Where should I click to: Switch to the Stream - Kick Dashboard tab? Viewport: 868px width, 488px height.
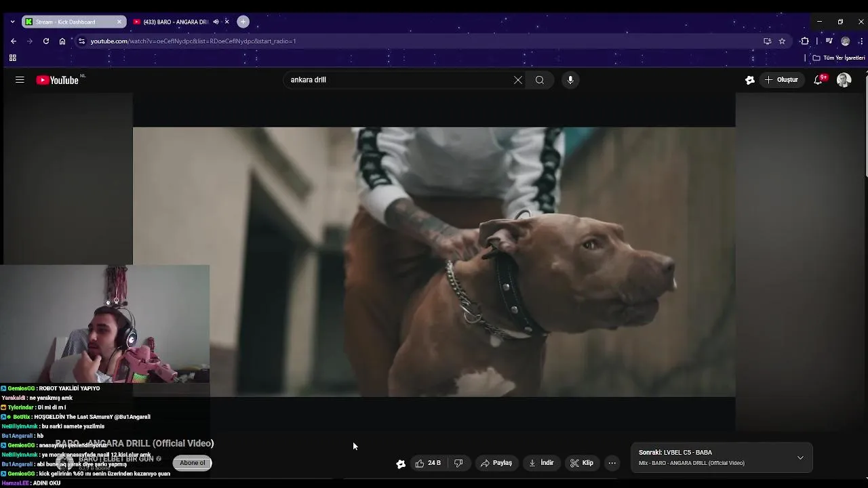tap(73, 22)
